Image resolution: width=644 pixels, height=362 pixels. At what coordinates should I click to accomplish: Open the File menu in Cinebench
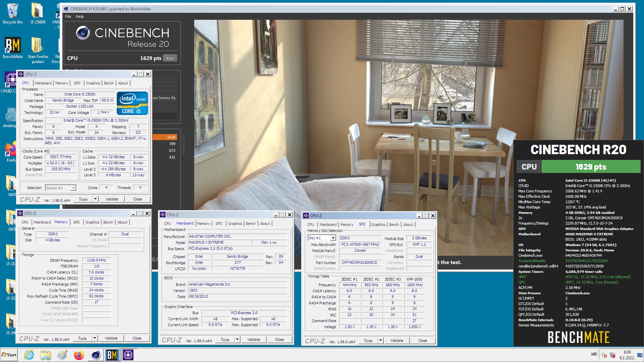(68, 16)
